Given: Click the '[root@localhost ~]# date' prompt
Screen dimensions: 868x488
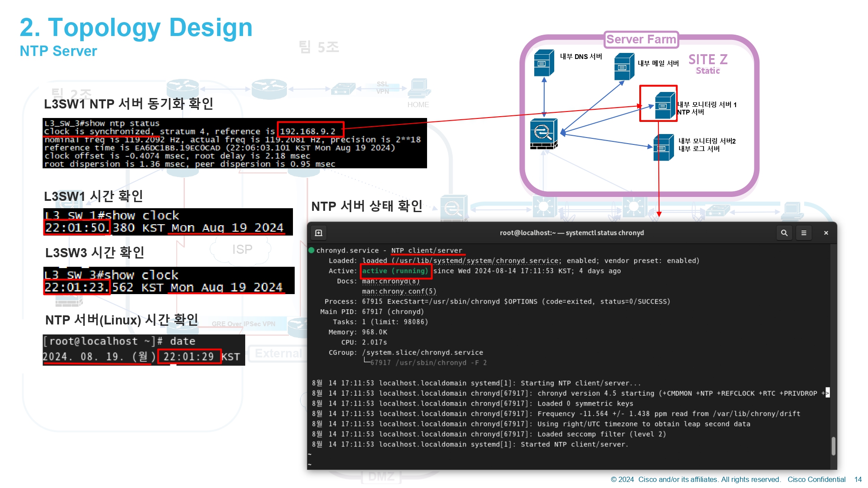Looking at the screenshot, I should point(119,341).
